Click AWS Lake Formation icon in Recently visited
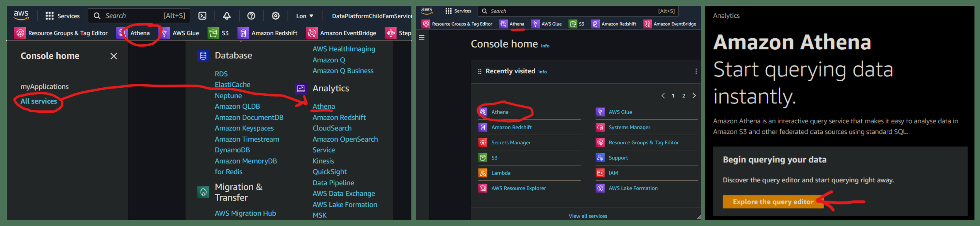This screenshot has height=226, width=980. point(600,188)
